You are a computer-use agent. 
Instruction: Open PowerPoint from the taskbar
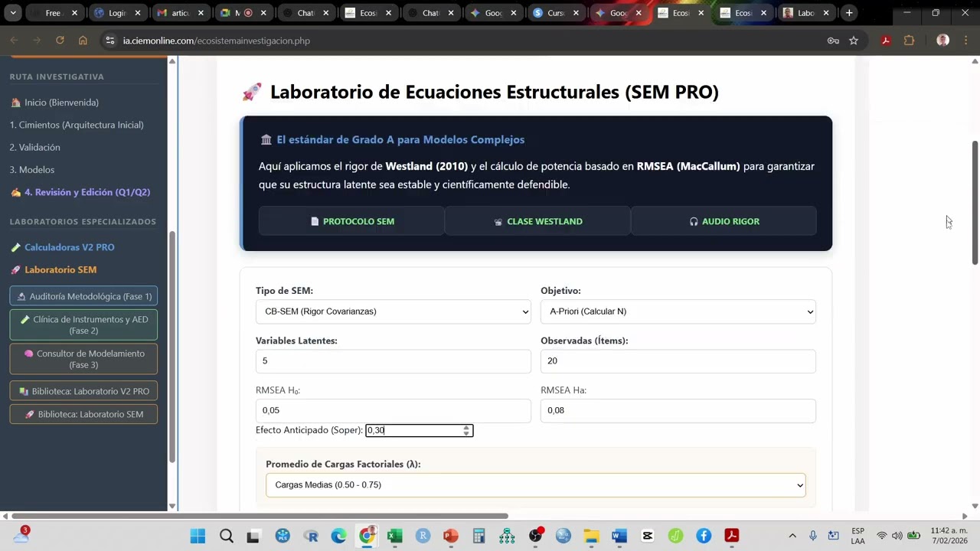pos(451,536)
